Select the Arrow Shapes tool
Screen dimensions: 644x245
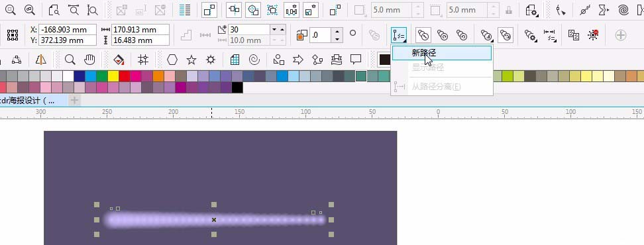coord(298,60)
